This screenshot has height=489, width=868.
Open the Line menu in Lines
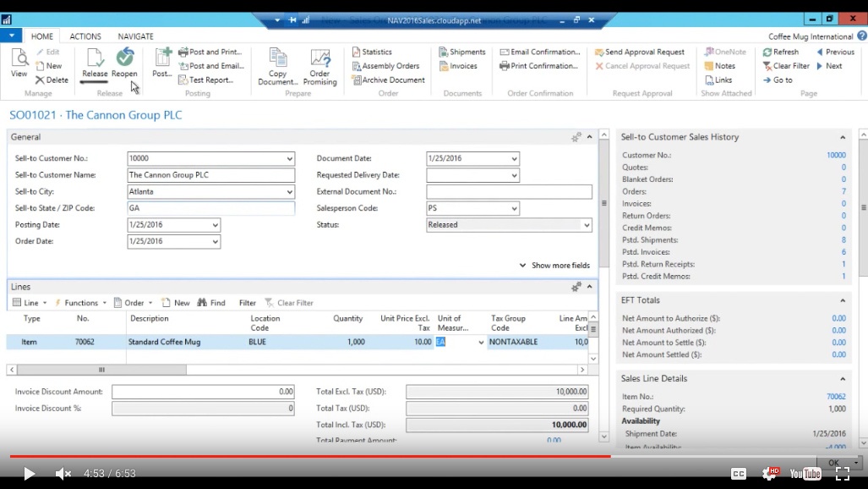30,303
